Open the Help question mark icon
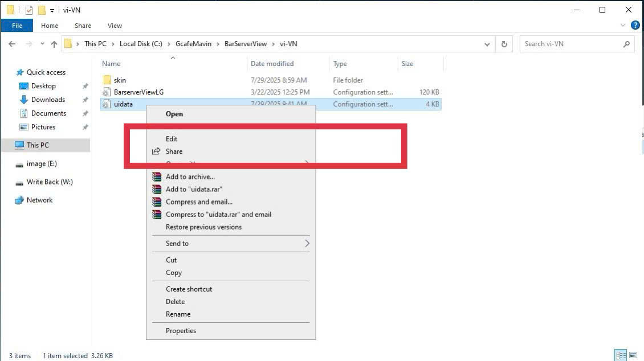Screen dimensions: 644x361 click(x=635, y=26)
